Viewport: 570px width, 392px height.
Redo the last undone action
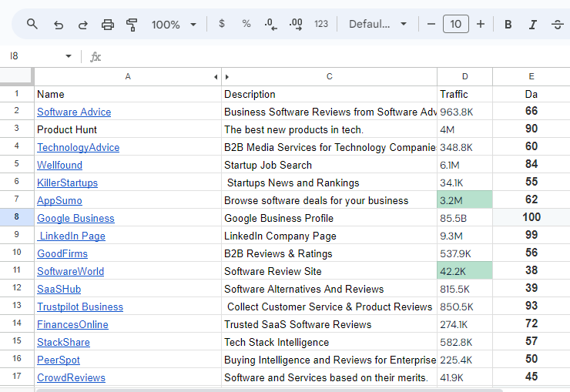[x=83, y=25]
